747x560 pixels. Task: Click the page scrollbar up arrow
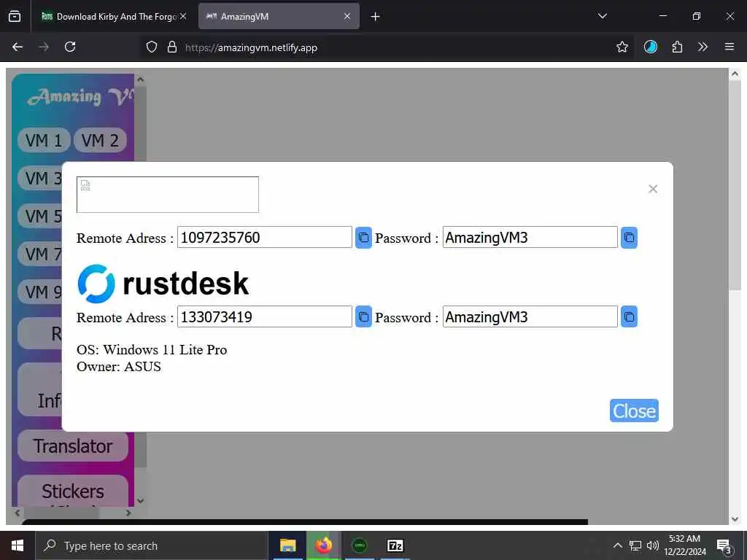[734, 74]
